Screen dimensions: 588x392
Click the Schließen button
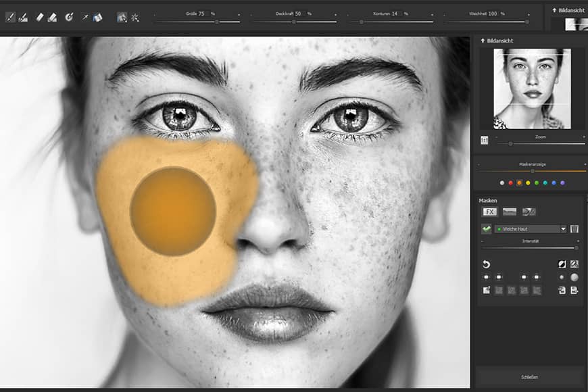529,377
